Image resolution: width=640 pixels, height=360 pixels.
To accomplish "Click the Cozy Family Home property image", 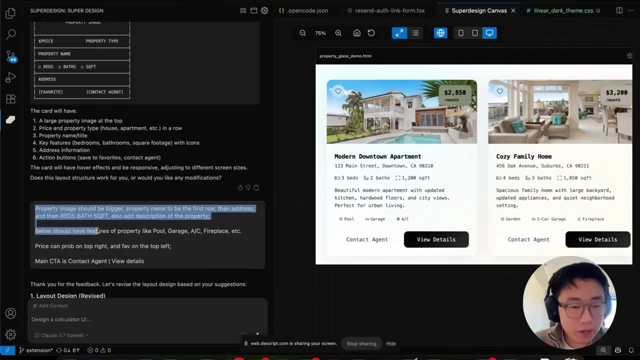I will click(x=560, y=112).
